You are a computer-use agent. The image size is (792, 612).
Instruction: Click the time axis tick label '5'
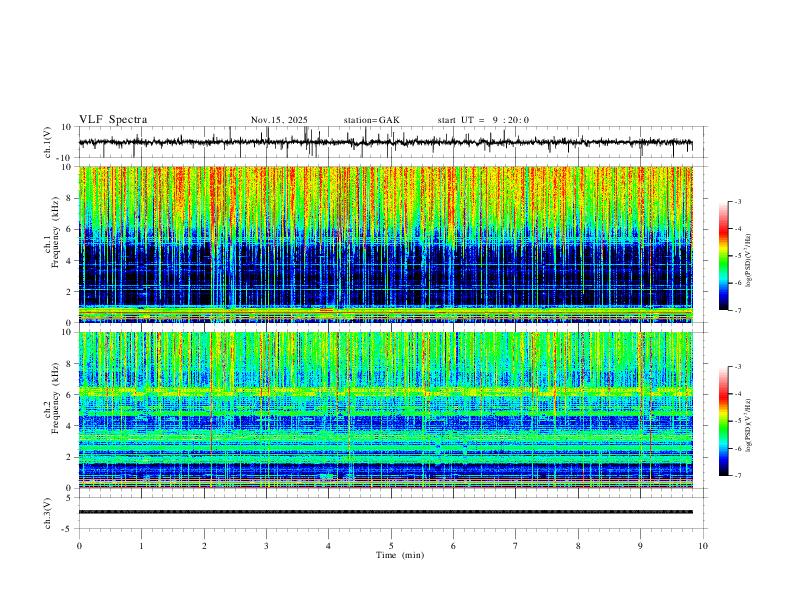[x=391, y=546]
